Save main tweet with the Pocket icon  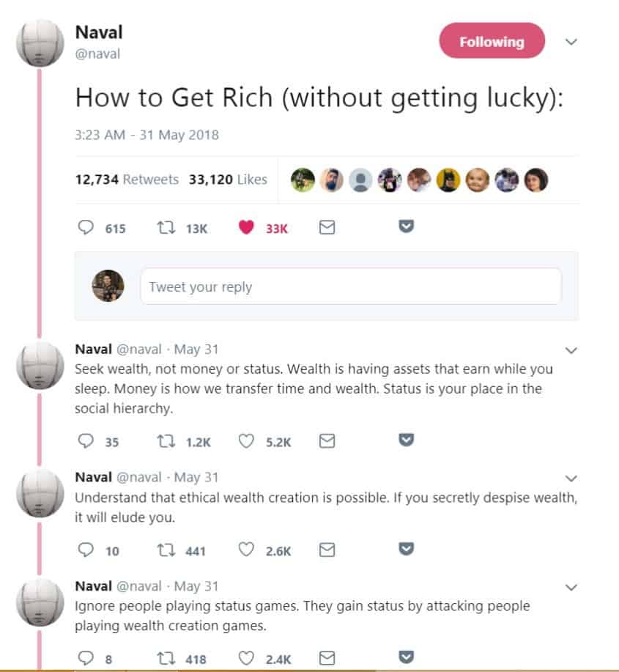tap(406, 226)
